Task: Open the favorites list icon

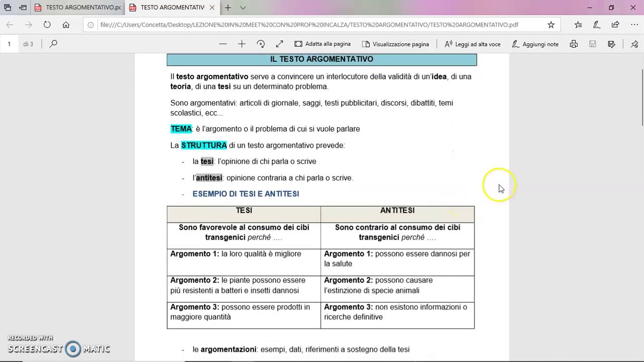Action: 578,25
